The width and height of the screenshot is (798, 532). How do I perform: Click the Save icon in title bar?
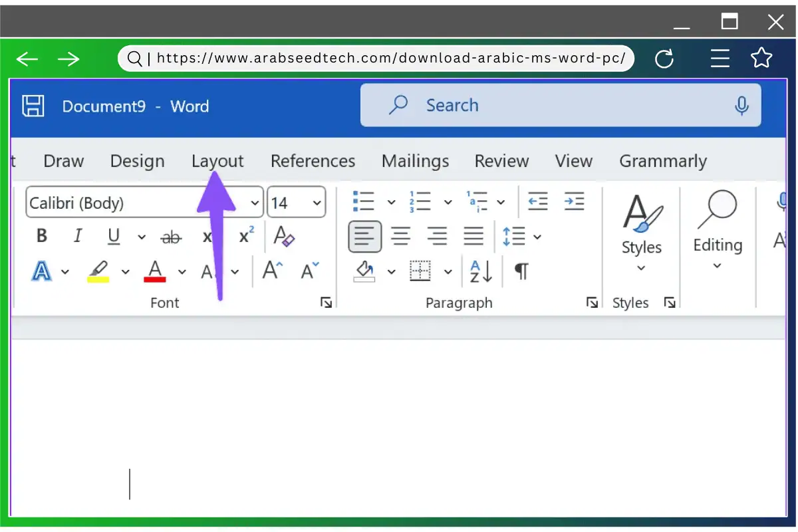point(33,106)
